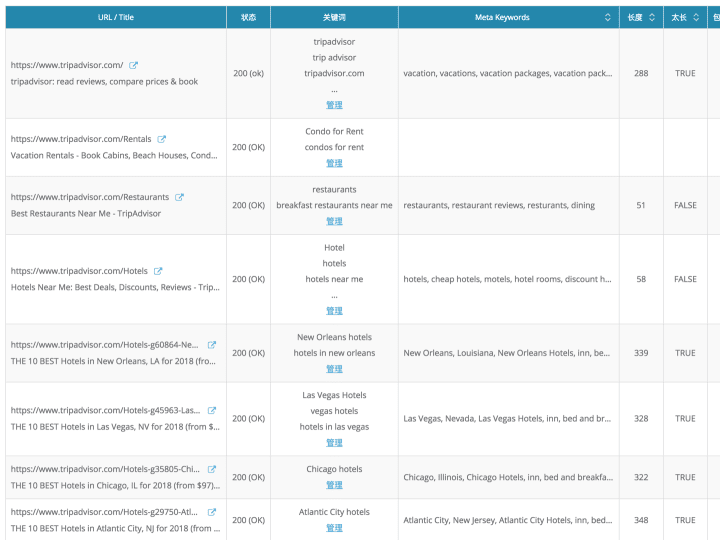This screenshot has height=540, width=720.
Task: Select title 'Vacation Rentals - Book Cabins, Beach Houses'
Action: [114, 156]
